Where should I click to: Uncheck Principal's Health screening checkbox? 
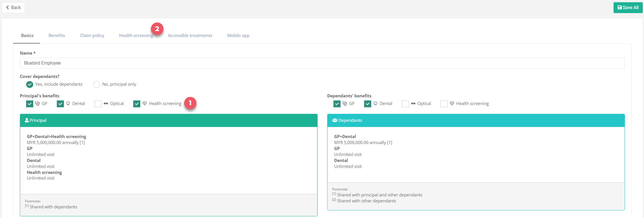[137, 104]
